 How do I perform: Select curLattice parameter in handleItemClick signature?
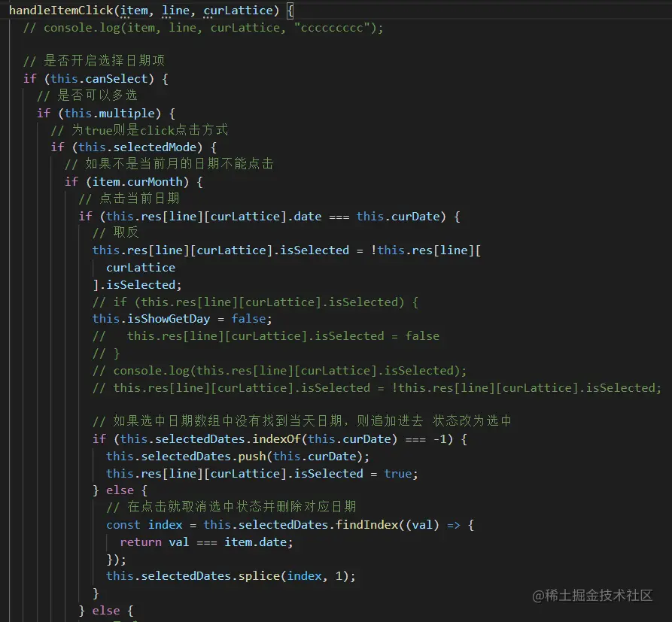(x=238, y=11)
